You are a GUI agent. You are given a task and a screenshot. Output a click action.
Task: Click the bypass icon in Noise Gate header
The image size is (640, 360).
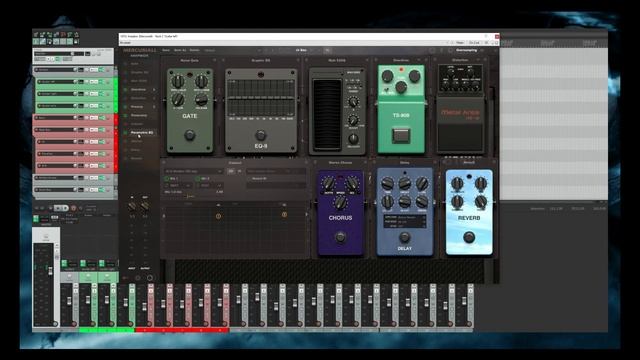click(x=214, y=60)
